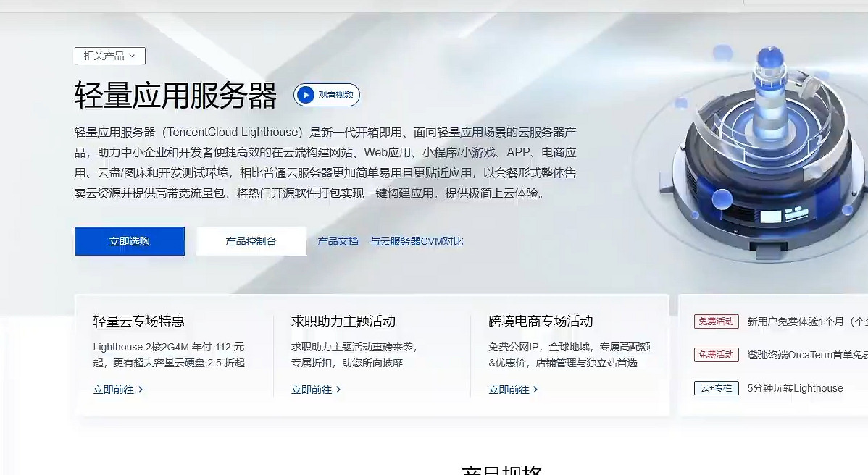Click the 云+专栏 tag badge
Image resolution: width=868 pixels, height=475 pixels.
coord(716,388)
